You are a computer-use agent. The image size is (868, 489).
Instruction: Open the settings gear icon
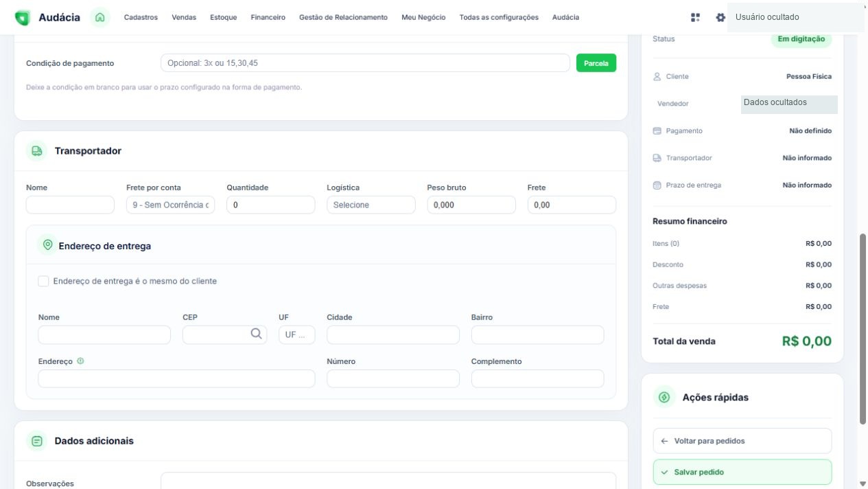(720, 18)
